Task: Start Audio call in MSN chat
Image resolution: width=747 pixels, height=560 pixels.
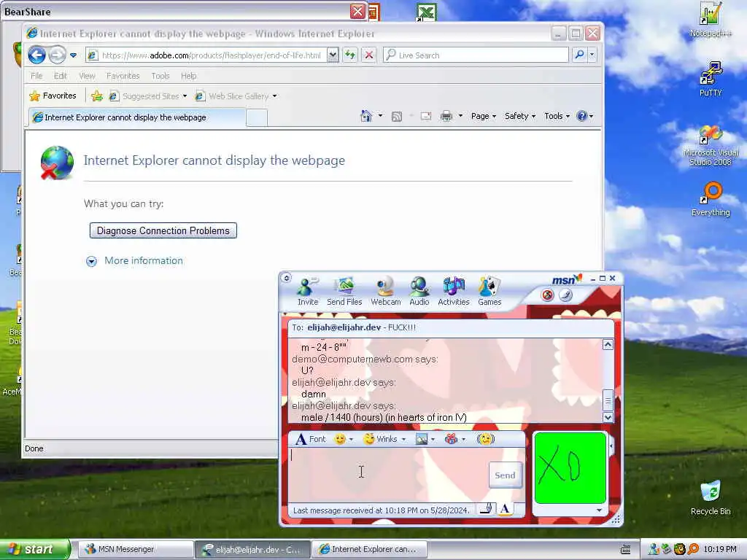Action: (419, 291)
